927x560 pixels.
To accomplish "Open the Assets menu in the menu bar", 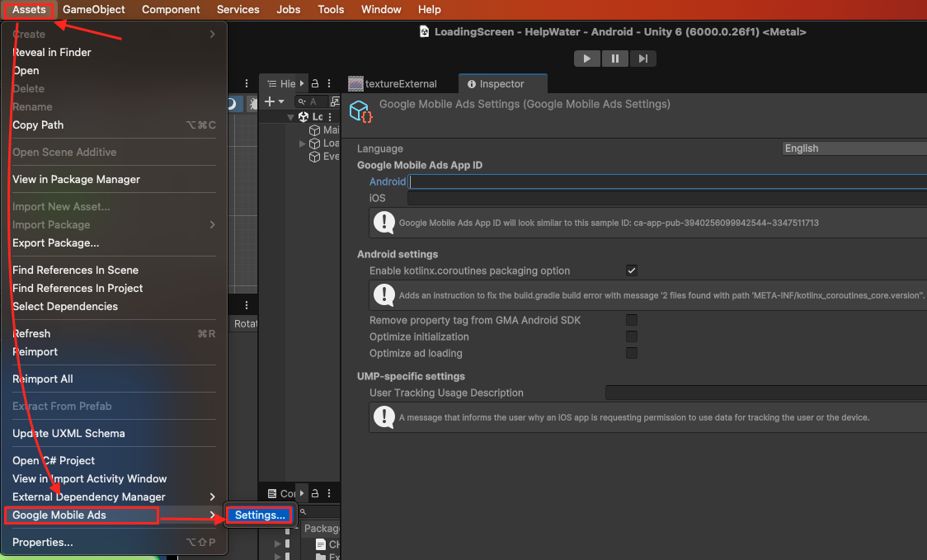I will coord(29,9).
